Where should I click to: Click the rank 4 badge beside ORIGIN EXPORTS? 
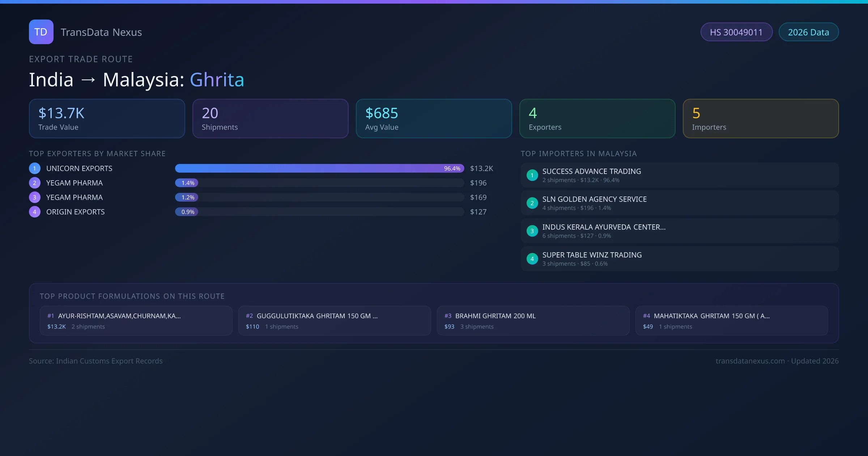(x=35, y=212)
